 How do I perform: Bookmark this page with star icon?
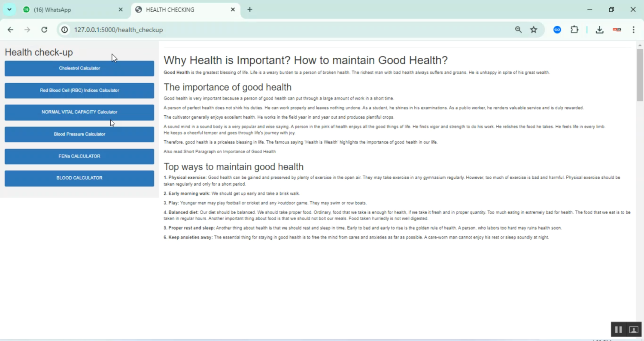point(534,30)
